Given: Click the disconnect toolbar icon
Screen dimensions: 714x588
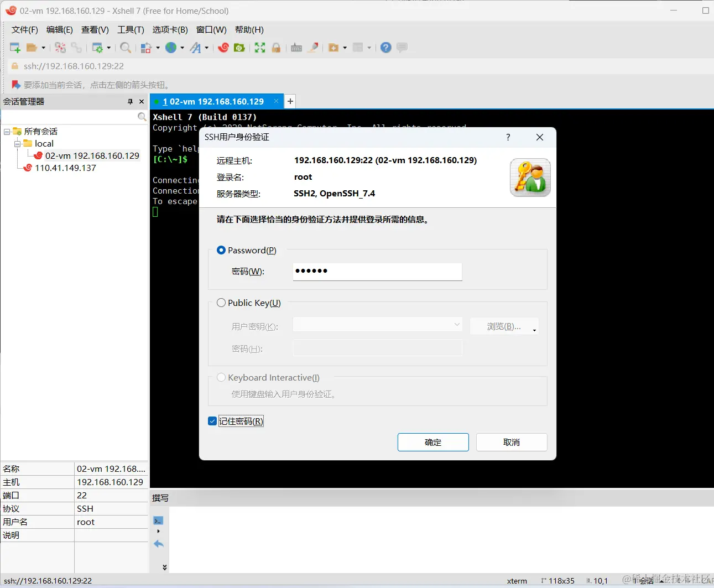Looking at the screenshot, I should [60, 48].
